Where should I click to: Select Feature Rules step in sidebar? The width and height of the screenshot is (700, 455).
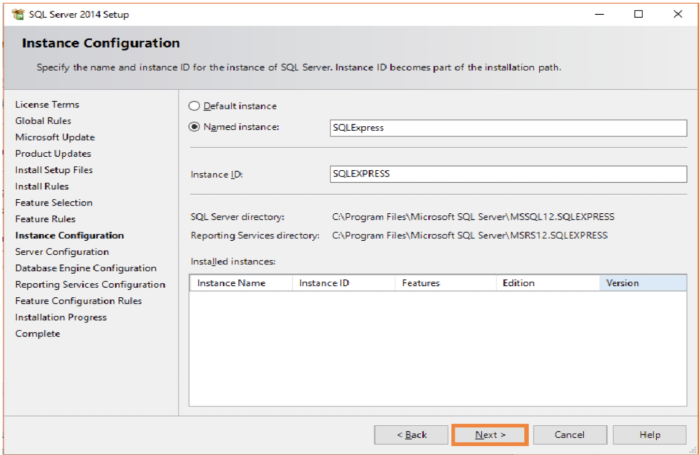click(x=45, y=219)
